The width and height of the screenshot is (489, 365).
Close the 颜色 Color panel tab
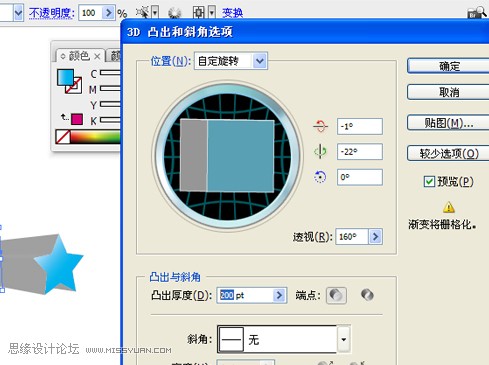pos(97,56)
